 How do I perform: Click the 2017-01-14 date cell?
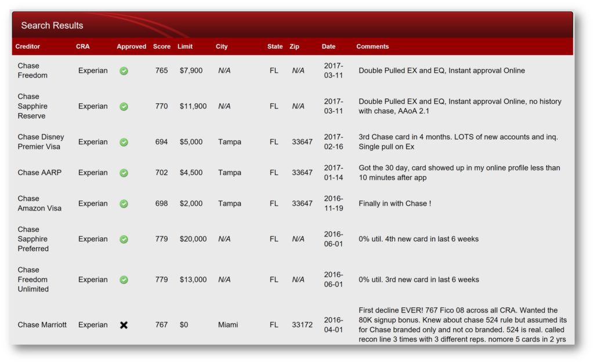tap(334, 173)
